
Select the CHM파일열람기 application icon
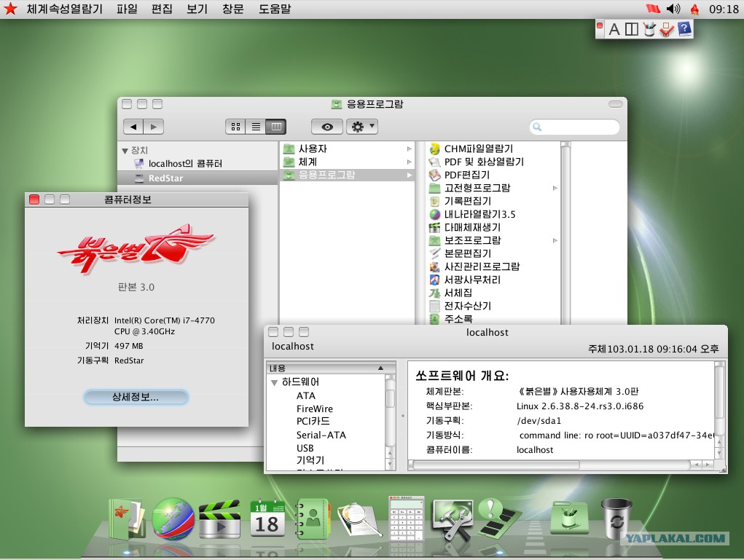click(434, 149)
